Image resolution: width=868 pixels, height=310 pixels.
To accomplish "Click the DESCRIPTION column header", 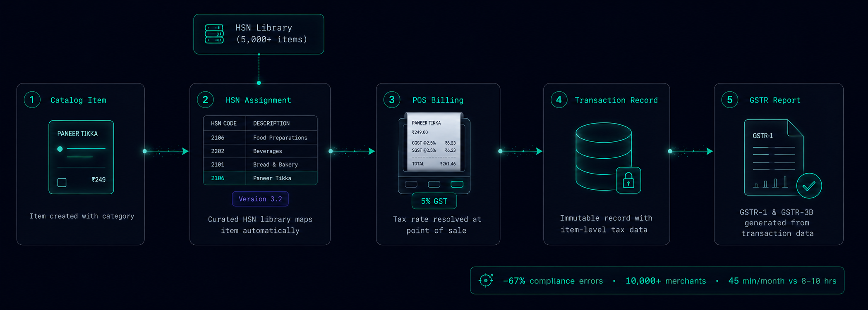I will point(271,123).
